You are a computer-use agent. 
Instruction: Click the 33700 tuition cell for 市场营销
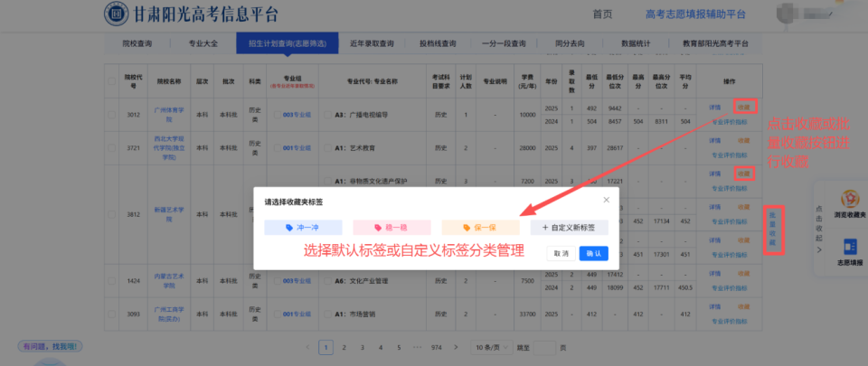click(526, 314)
